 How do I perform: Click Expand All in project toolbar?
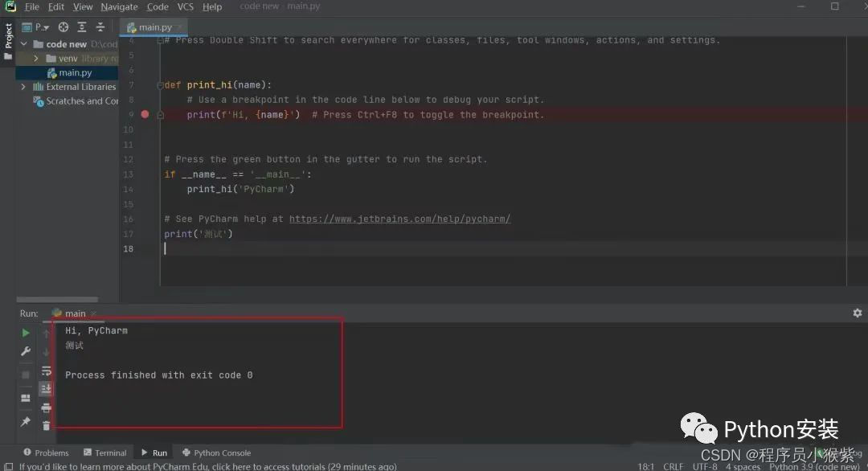click(x=82, y=27)
